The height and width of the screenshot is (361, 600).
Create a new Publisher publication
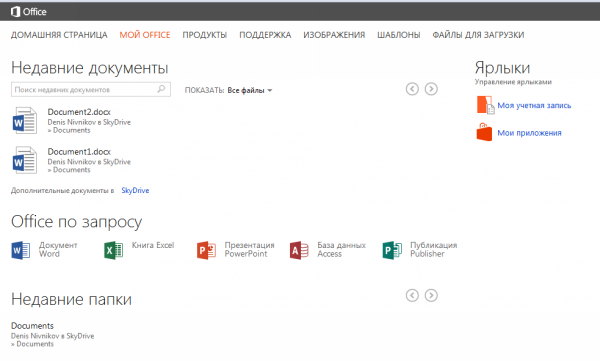tap(420, 250)
